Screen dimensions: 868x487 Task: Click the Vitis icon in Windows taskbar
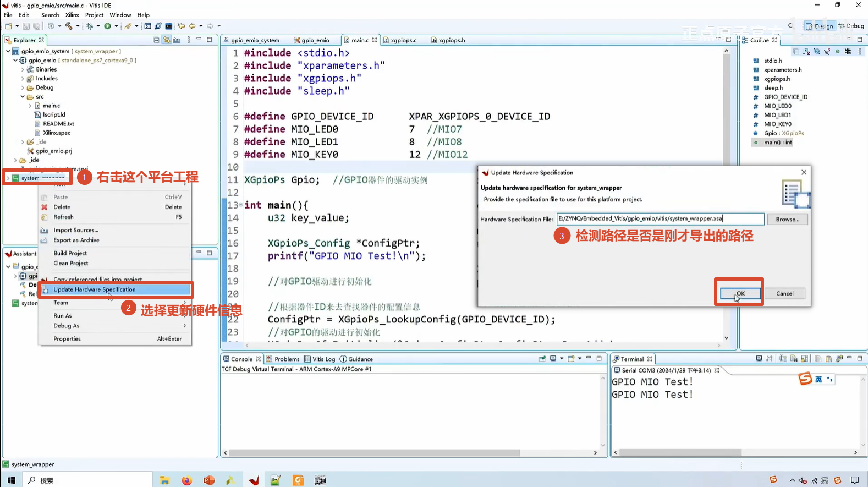tap(254, 480)
